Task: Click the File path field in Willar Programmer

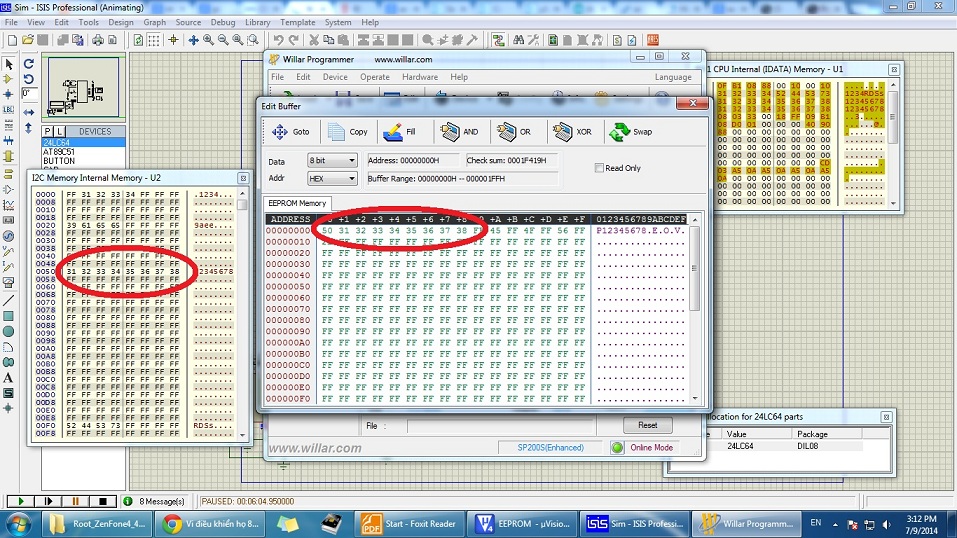Action: coord(500,426)
